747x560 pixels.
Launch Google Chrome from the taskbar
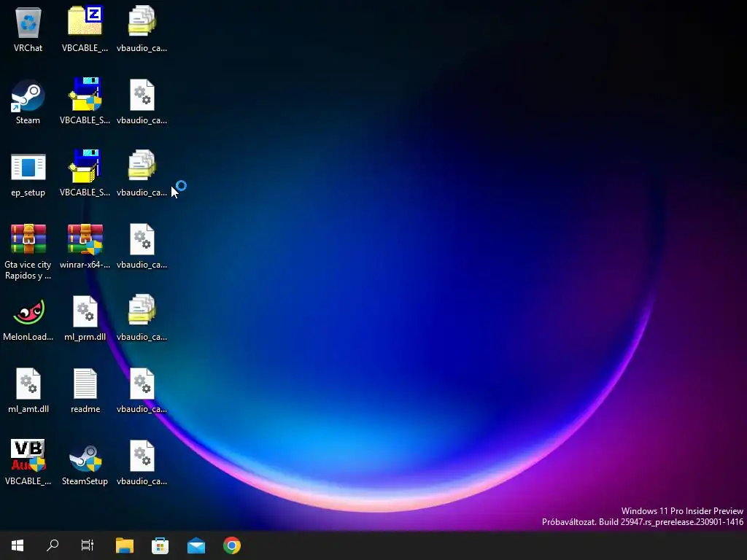pyautogui.click(x=232, y=545)
